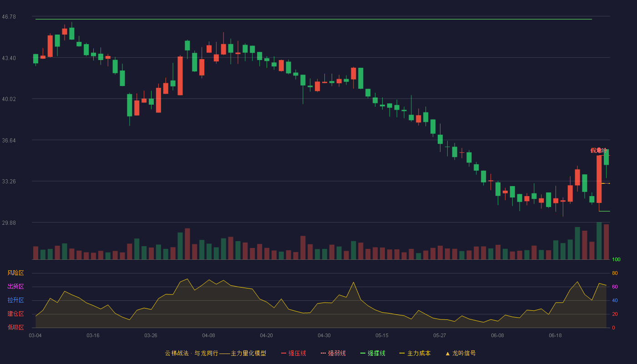Select the 出货区 zone label
This screenshot has height=364, width=637.
(15, 287)
